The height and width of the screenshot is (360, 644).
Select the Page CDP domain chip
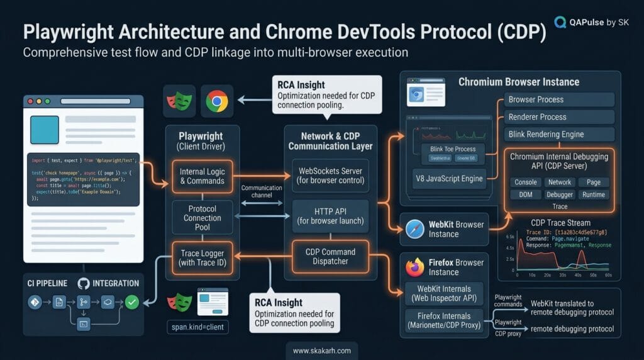(594, 182)
